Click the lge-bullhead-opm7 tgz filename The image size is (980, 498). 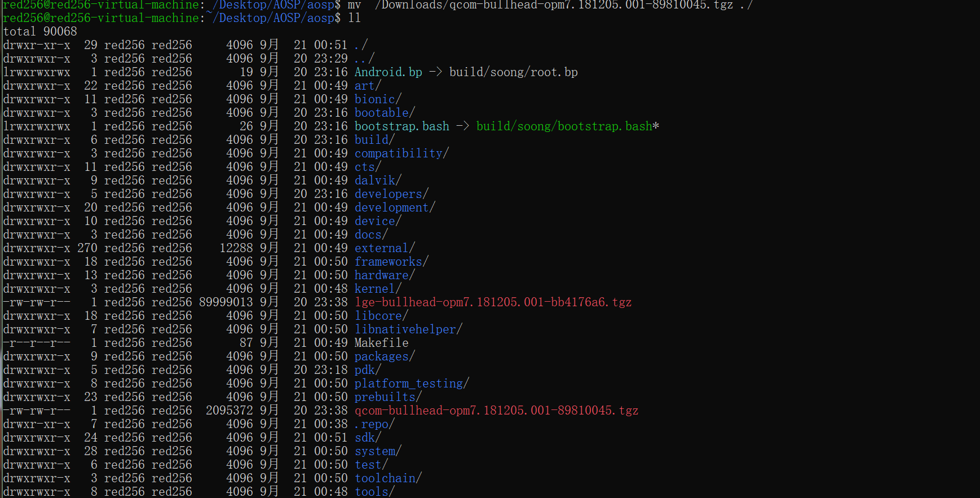493,302
